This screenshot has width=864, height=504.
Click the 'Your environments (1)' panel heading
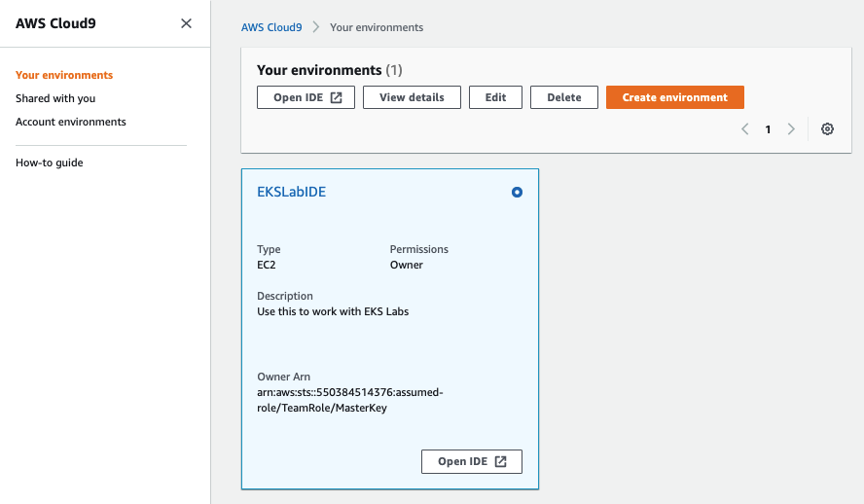pos(330,70)
